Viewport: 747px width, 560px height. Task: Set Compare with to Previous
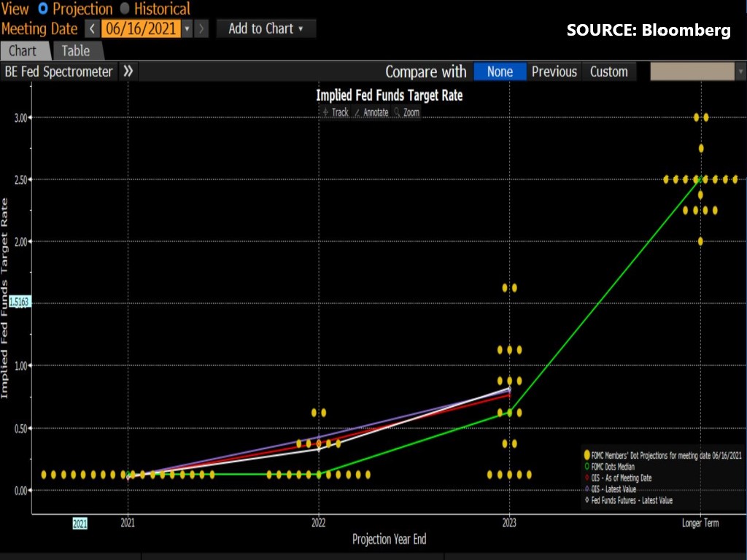tap(554, 71)
